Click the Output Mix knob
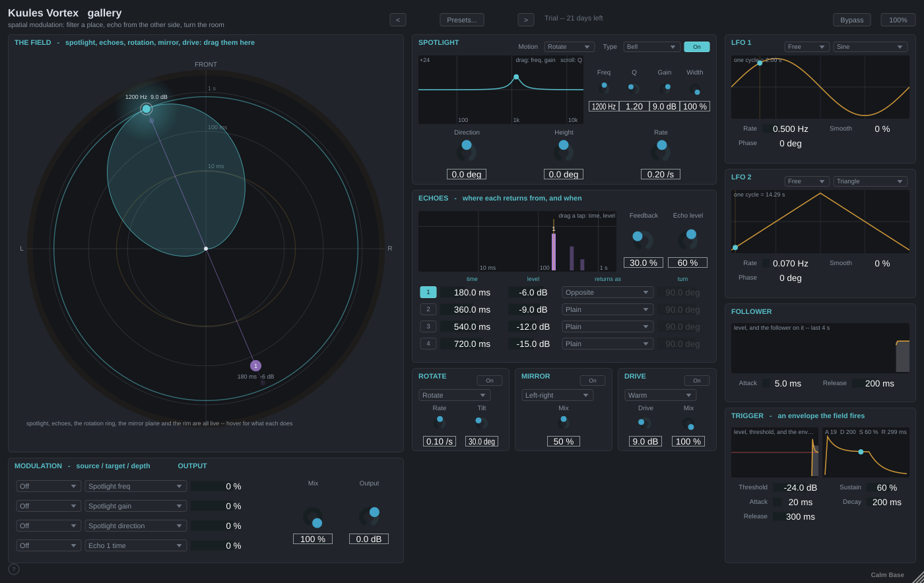Image resolution: width=924 pixels, height=583 pixels. (x=313, y=517)
